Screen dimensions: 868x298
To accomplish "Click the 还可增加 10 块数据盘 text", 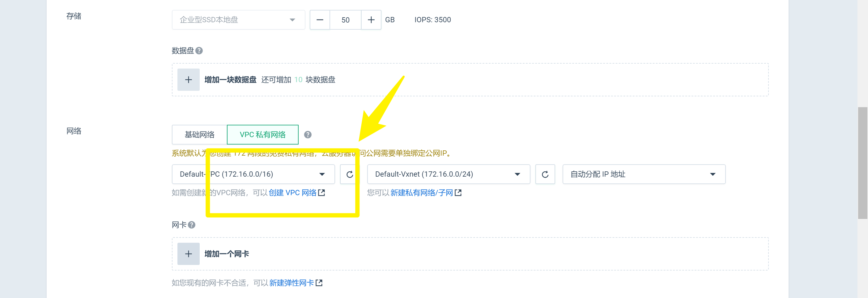I will coord(298,80).
